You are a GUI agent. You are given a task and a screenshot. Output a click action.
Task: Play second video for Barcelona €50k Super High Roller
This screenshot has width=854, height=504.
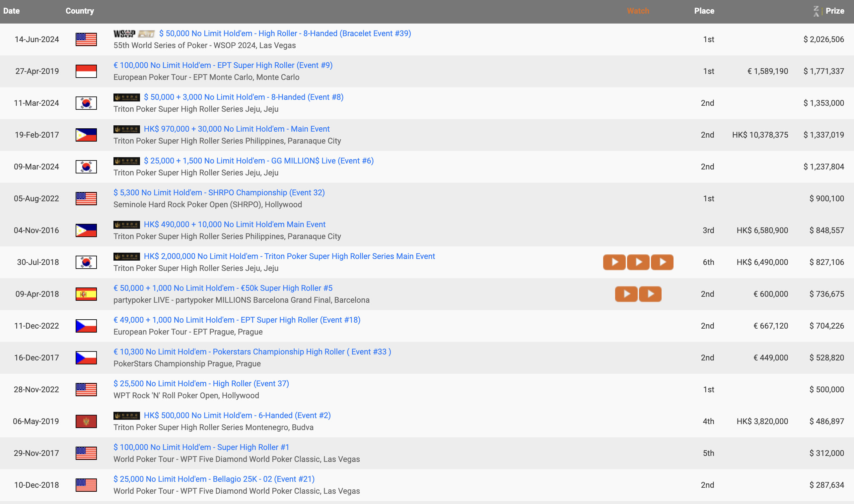pyautogui.click(x=650, y=294)
